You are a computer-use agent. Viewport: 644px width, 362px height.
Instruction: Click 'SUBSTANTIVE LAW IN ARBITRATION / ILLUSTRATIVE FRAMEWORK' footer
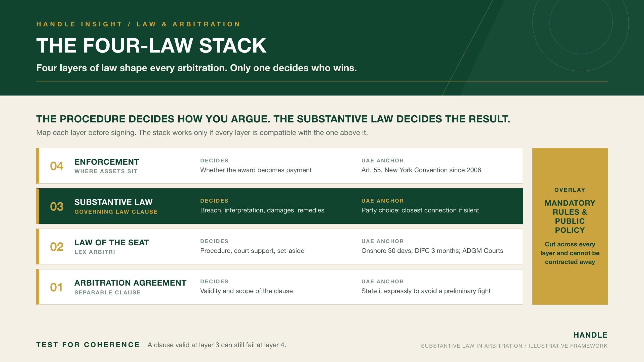coord(514,346)
